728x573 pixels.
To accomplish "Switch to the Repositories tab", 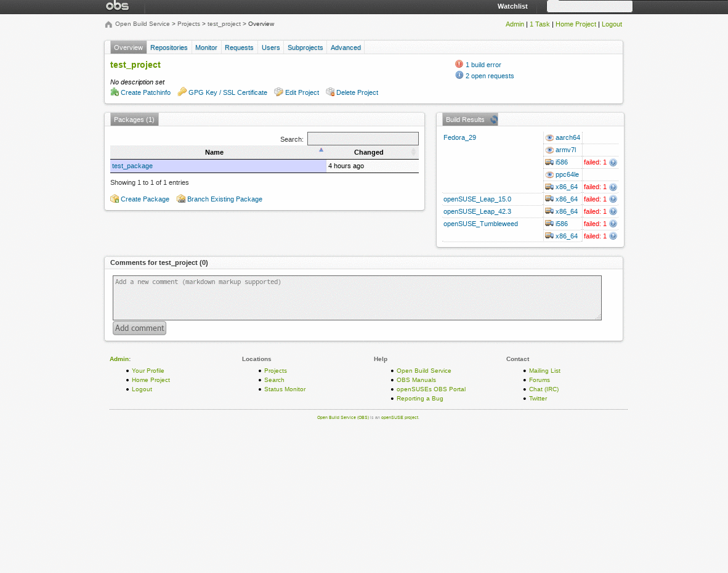I will pyautogui.click(x=169, y=47).
